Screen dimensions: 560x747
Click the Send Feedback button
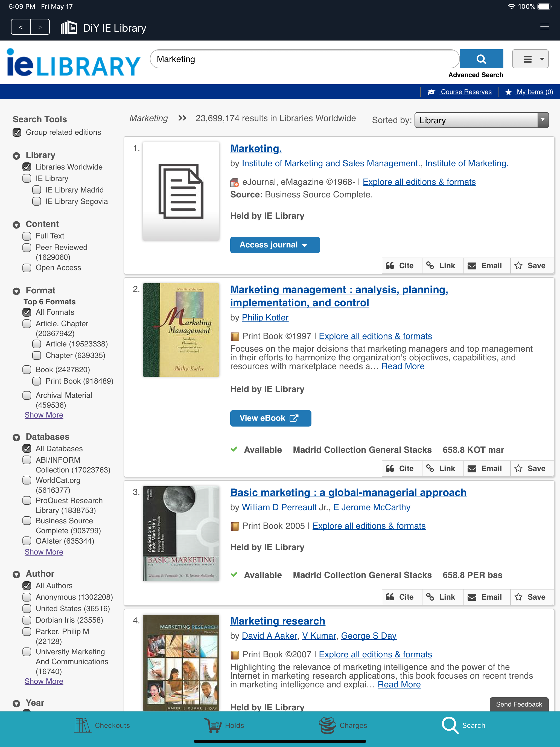coord(519,704)
